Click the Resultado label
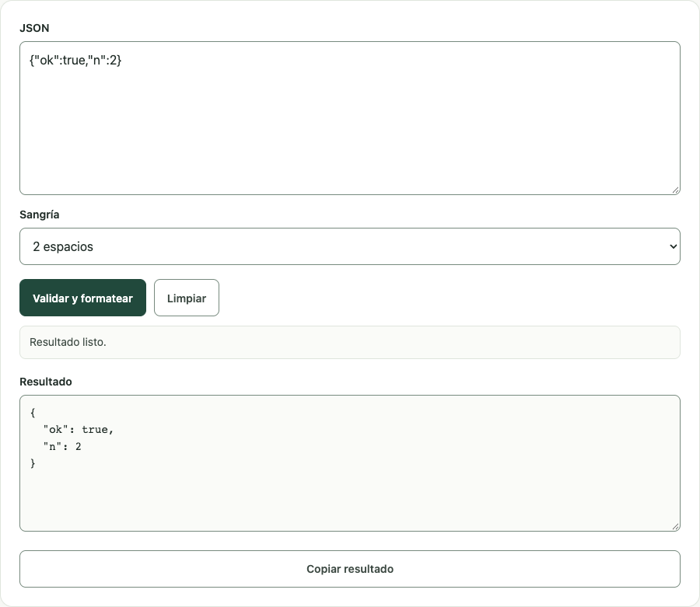Image resolution: width=700 pixels, height=607 pixels. 46,382
